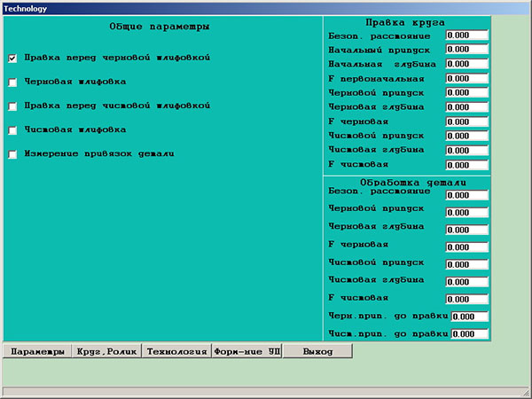Click Безоп. расстояние field under Правка круга
Viewport: 532px width, 399px height.
point(467,35)
